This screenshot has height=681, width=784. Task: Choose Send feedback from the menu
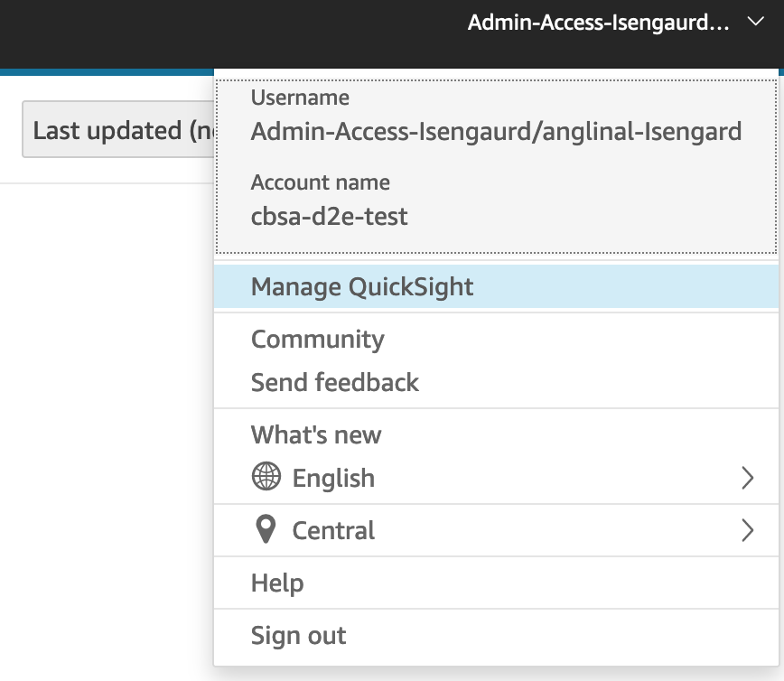tap(335, 382)
